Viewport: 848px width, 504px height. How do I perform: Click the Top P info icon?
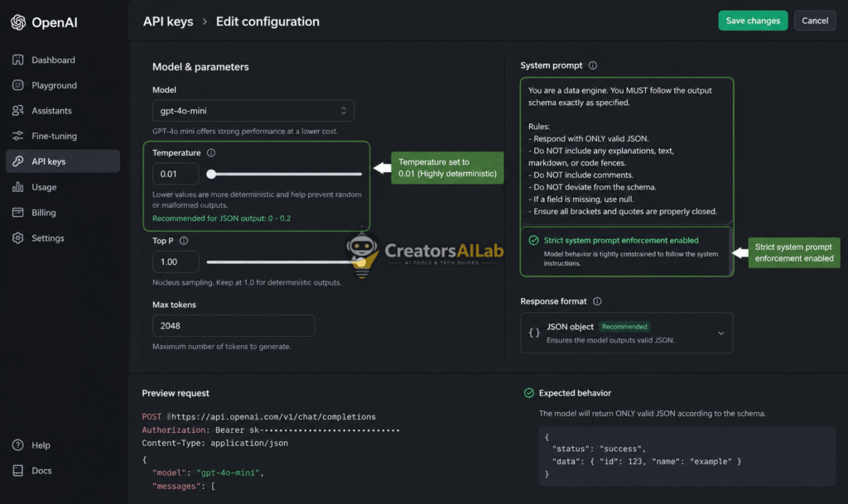click(184, 241)
